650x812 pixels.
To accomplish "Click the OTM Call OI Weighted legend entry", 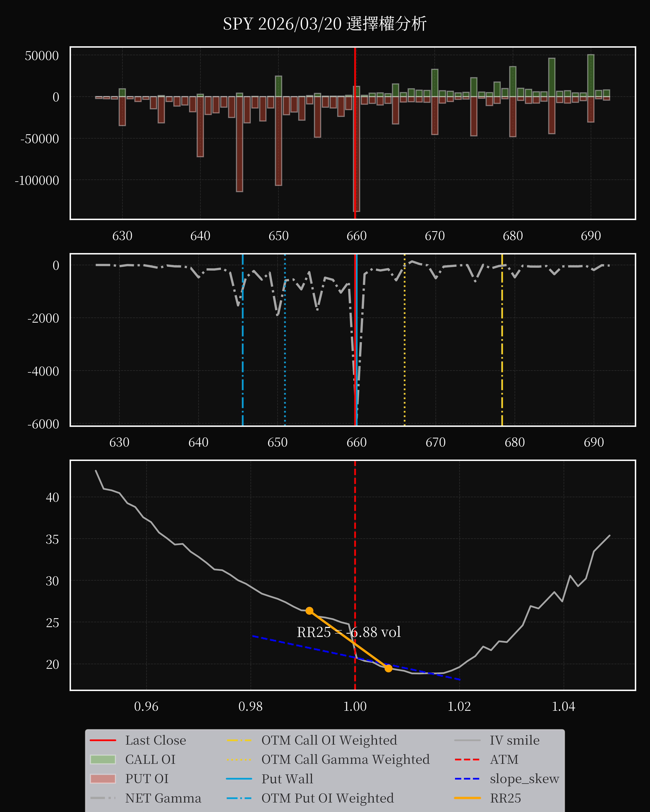I will pyautogui.click(x=312, y=741).
